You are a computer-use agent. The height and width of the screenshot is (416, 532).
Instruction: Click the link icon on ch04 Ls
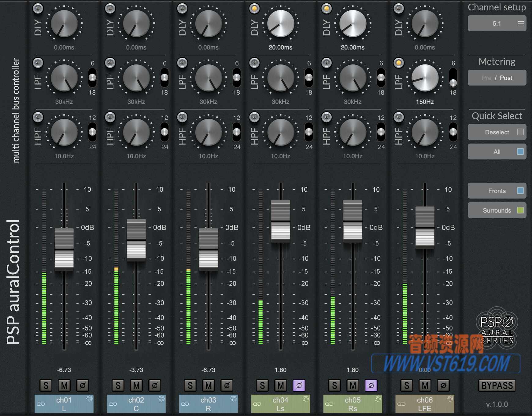(x=257, y=404)
